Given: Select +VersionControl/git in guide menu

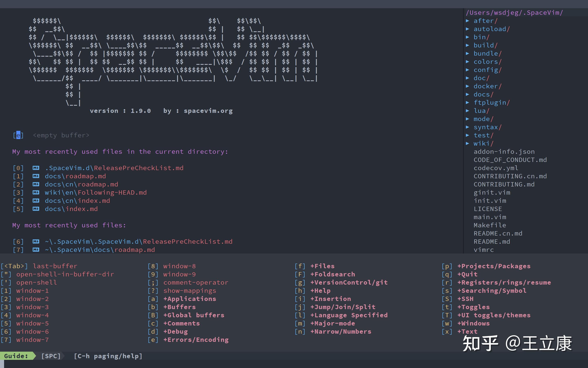Looking at the screenshot, I should pos(349,283).
